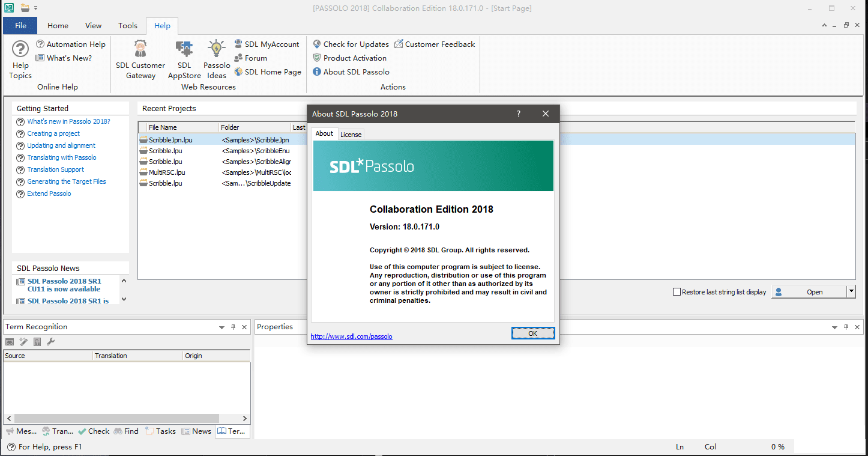Switch to the Tools ribbon tab
The height and width of the screenshot is (456, 868).
(x=127, y=25)
